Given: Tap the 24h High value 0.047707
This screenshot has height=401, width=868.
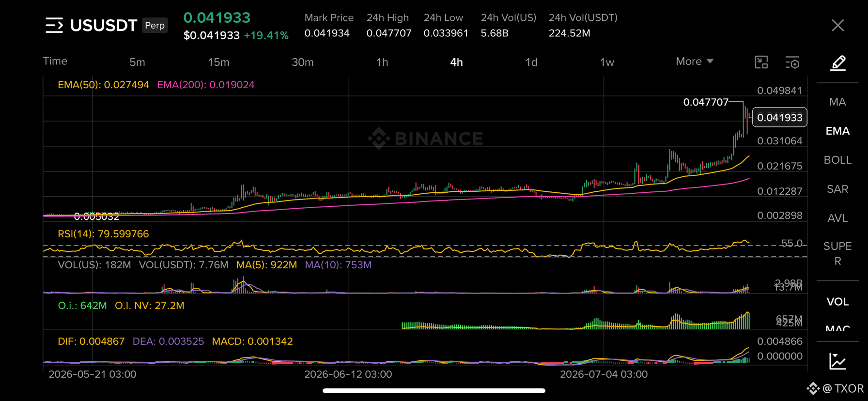Looking at the screenshot, I should 389,33.
